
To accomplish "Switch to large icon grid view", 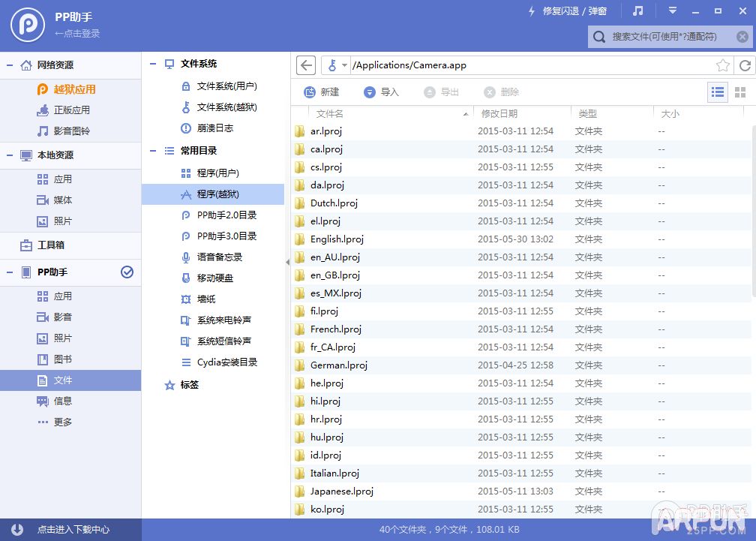I will click(x=739, y=92).
